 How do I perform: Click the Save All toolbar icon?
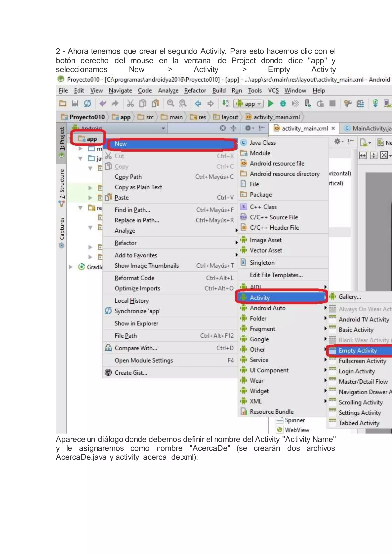click(75, 104)
